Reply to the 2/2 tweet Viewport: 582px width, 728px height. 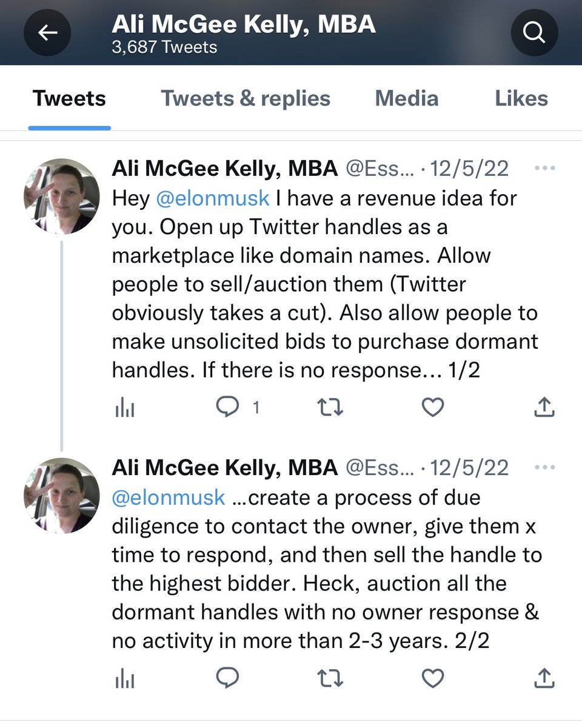tap(228, 678)
